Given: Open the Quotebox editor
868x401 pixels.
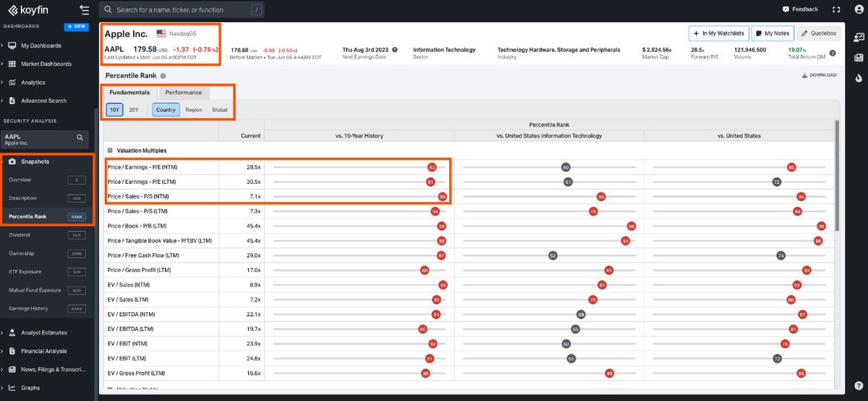Looking at the screenshot, I should [x=819, y=33].
